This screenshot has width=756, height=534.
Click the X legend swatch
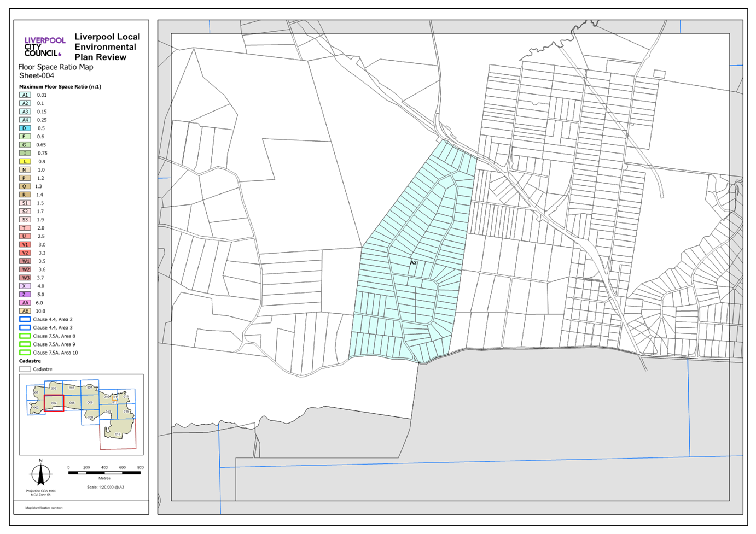pos(25,286)
